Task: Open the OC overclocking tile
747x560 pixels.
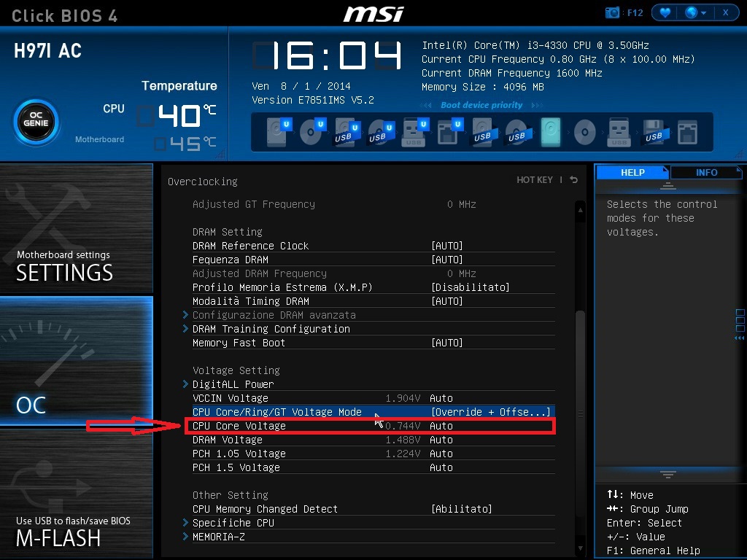Action: [x=76, y=360]
